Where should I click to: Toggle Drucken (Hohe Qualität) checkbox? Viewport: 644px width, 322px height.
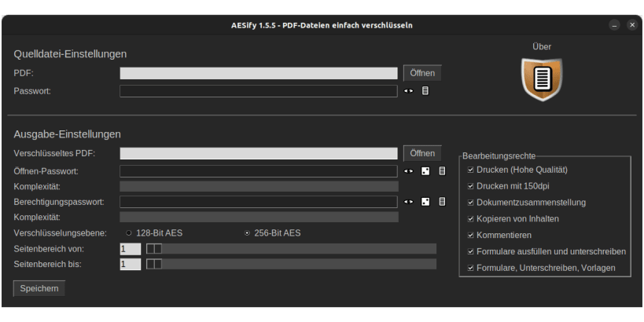[471, 170]
